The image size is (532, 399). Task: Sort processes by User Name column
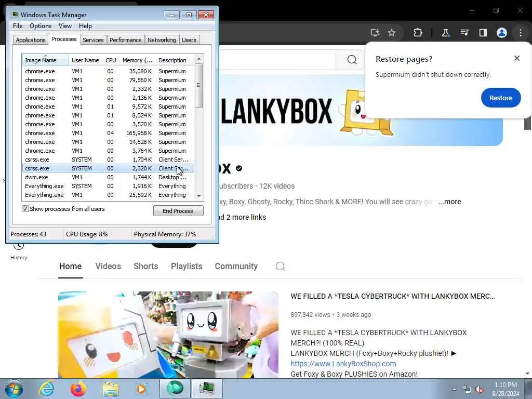[x=85, y=60]
